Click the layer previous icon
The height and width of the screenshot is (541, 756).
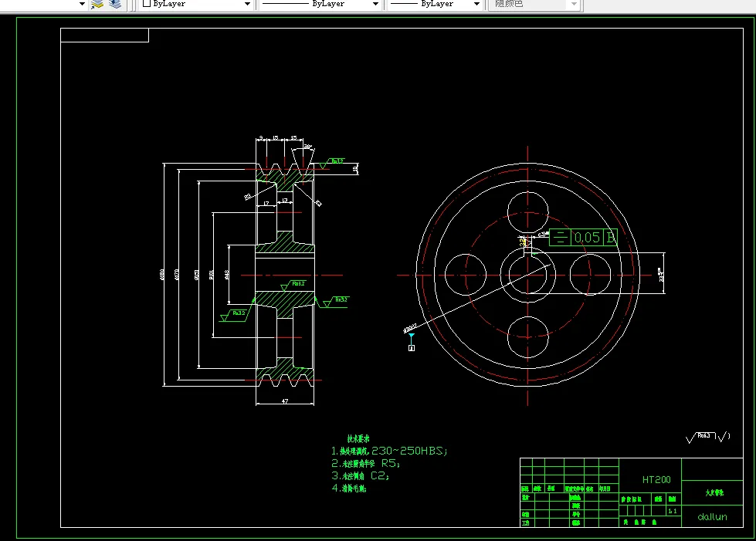(115, 4)
